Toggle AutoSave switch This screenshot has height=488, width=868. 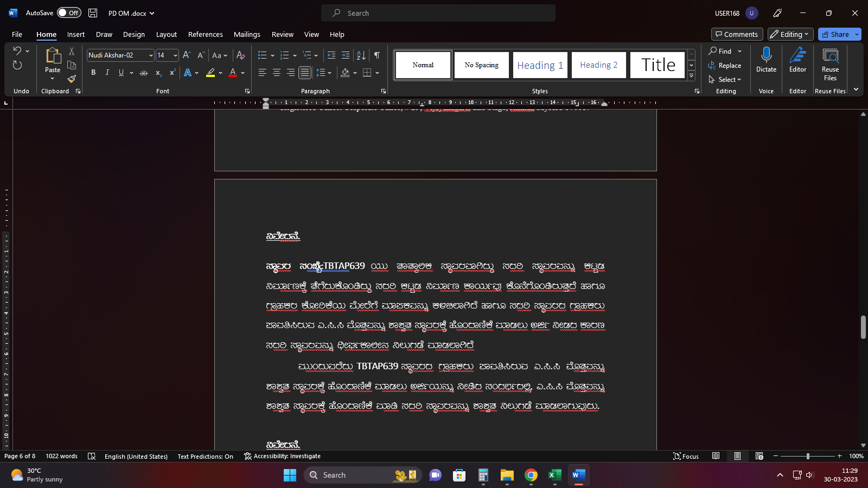[69, 12]
